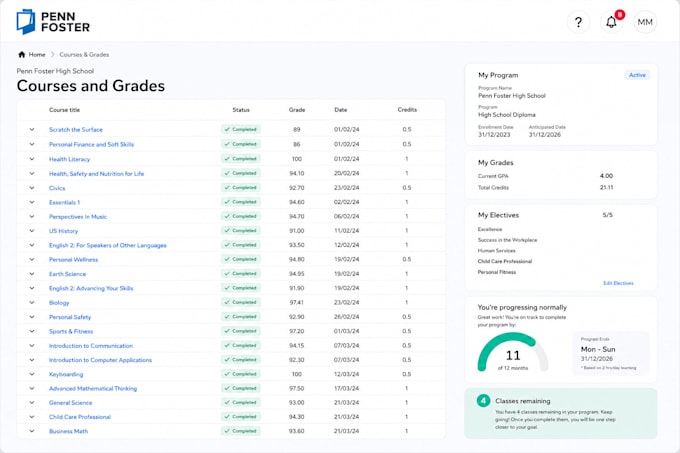Open Personal Safety course link

(x=70, y=317)
